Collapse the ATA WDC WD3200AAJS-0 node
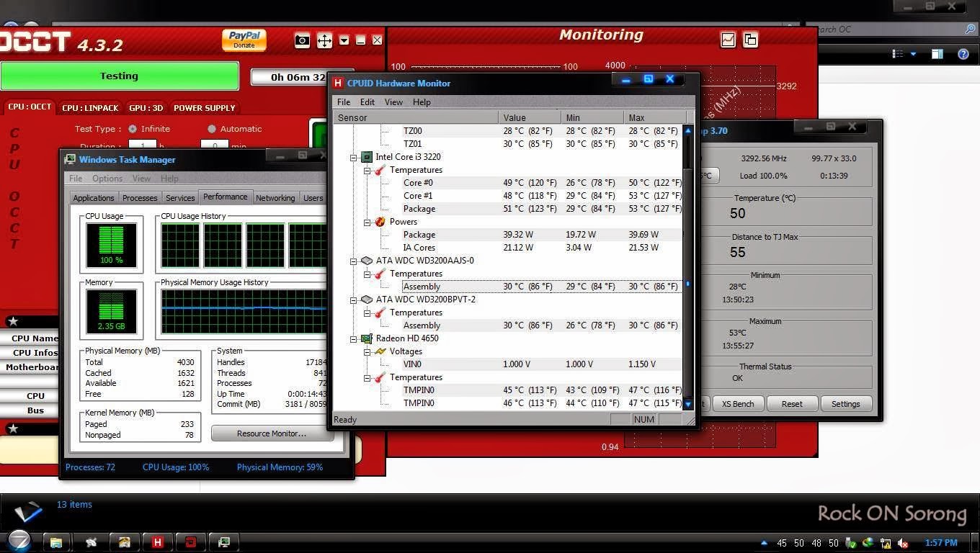980x553 pixels. pyautogui.click(x=354, y=261)
